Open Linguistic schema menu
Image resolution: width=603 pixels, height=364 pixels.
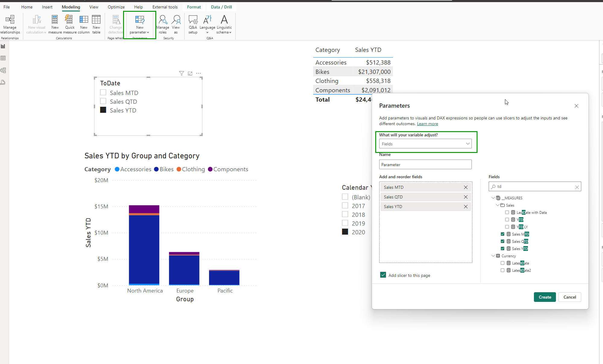point(224,25)
